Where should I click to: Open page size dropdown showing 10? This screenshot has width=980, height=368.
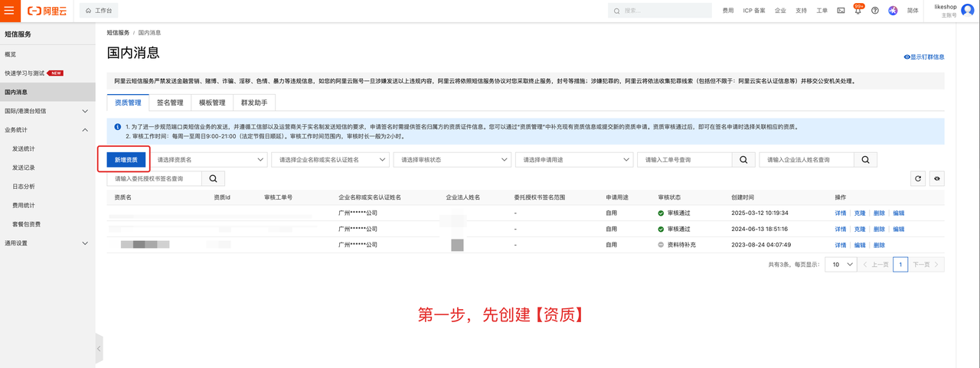click(x=840, y=264)
